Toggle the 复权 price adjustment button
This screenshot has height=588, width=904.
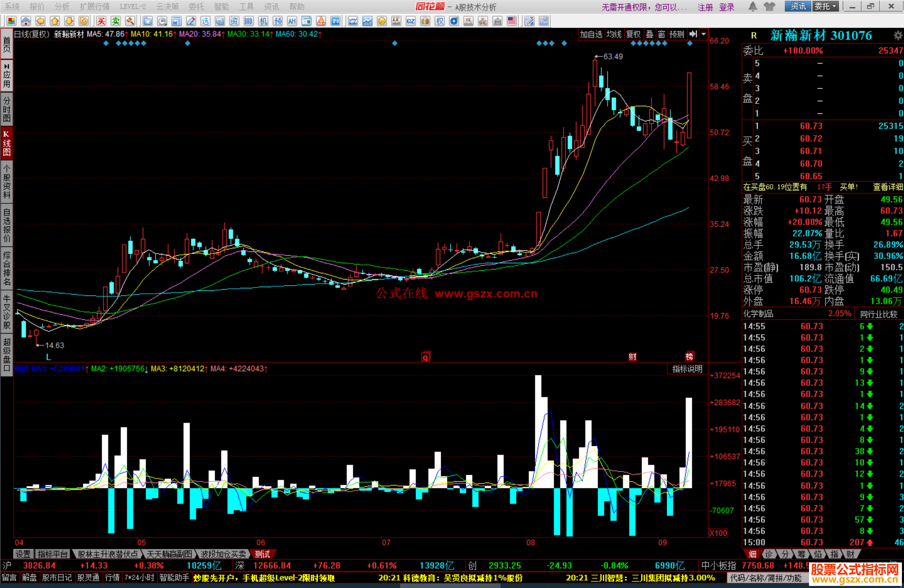tap(633, 34)
